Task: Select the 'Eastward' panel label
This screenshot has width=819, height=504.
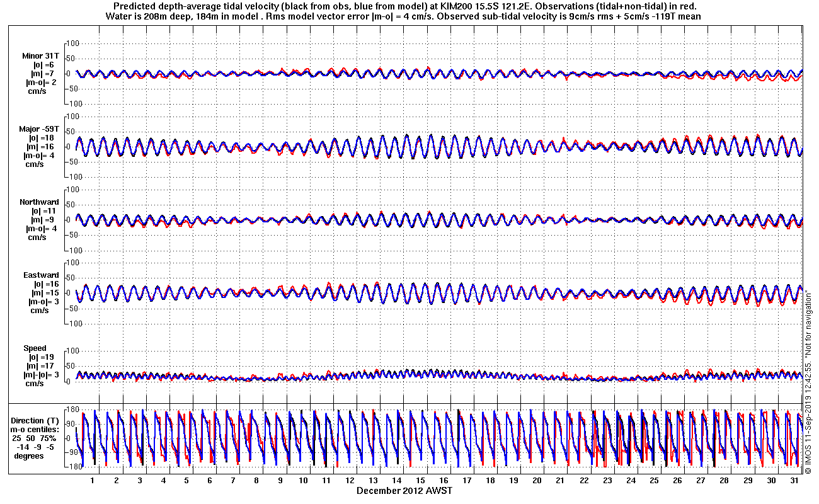Action: click(41, 275)
